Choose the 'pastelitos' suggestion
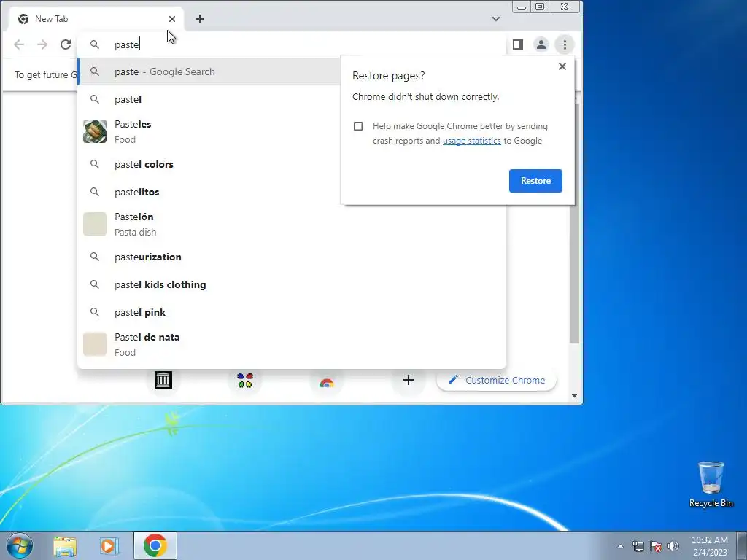 [x=209, y=192]
